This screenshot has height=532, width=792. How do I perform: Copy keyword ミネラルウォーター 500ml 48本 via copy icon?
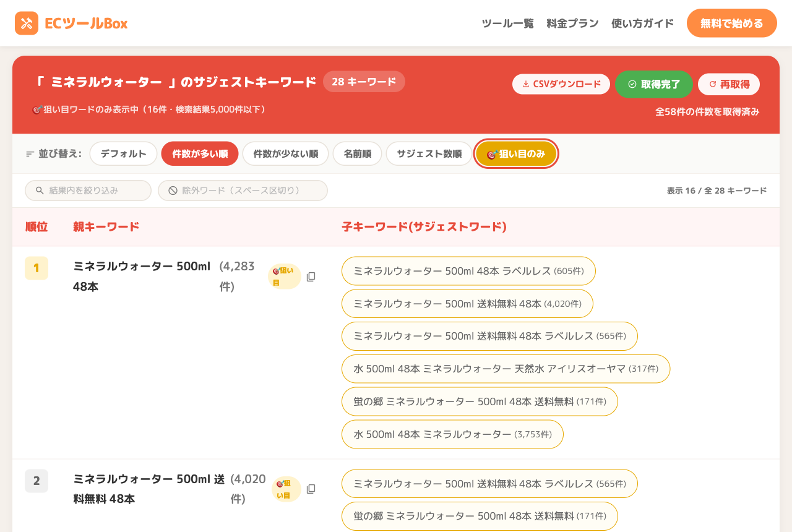[x=311, y=277]
